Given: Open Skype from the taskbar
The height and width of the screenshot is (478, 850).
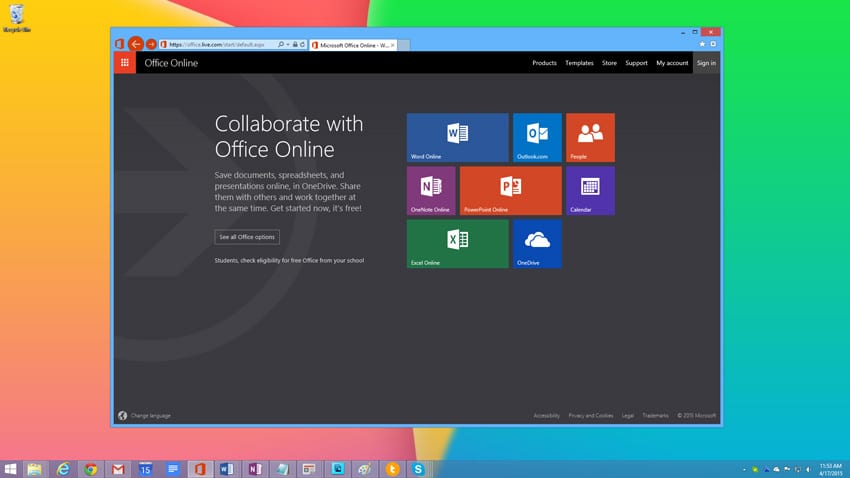Looking at the screenshot, I should [418, 469].
